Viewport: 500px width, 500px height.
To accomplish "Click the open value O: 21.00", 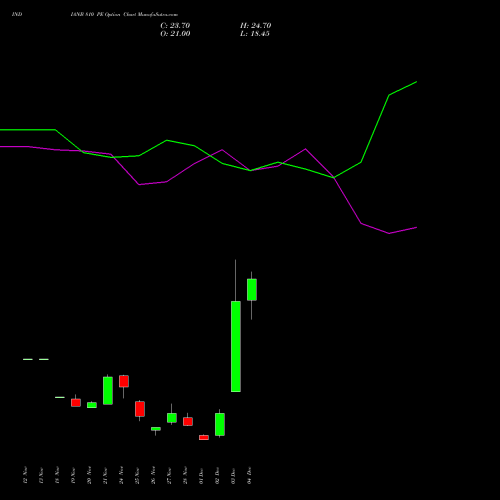I will pos(175,34).
